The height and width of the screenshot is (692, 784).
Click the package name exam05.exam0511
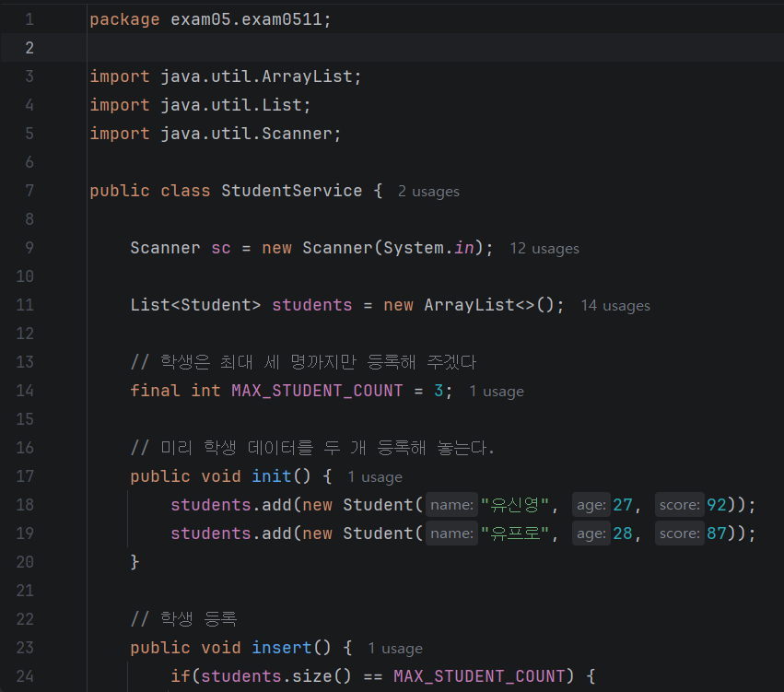coord(246,19)
